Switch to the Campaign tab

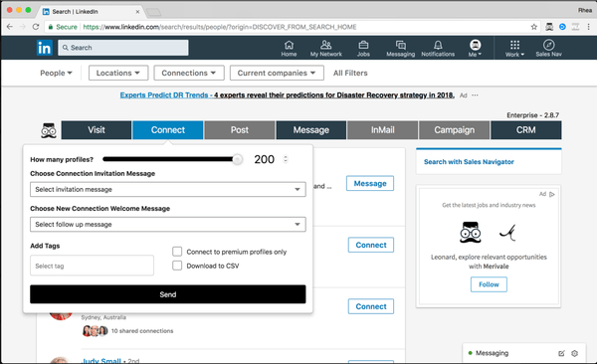coord(455,130)
